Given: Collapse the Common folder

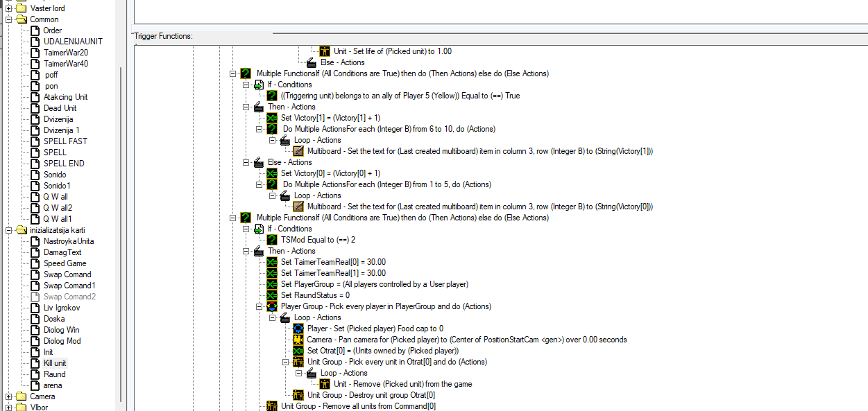Looking at the screenshot, I should (x=9, y=19).
